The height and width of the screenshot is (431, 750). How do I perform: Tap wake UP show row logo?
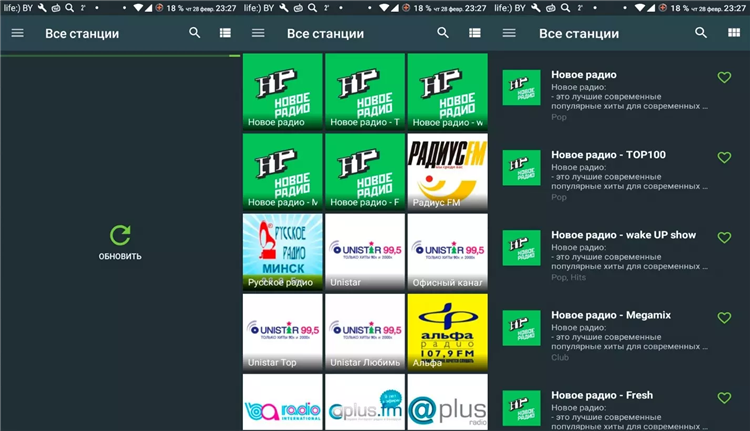click(521, 248)
